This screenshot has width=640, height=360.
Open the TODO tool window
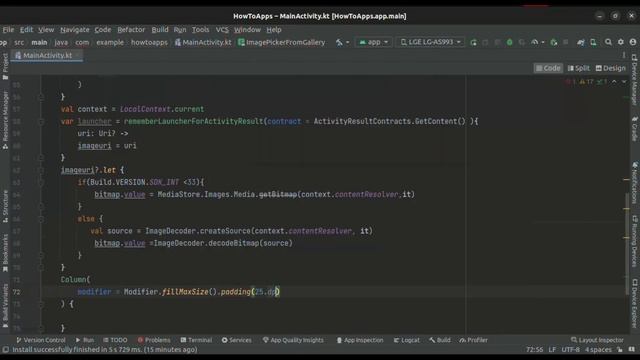point(115,340)
